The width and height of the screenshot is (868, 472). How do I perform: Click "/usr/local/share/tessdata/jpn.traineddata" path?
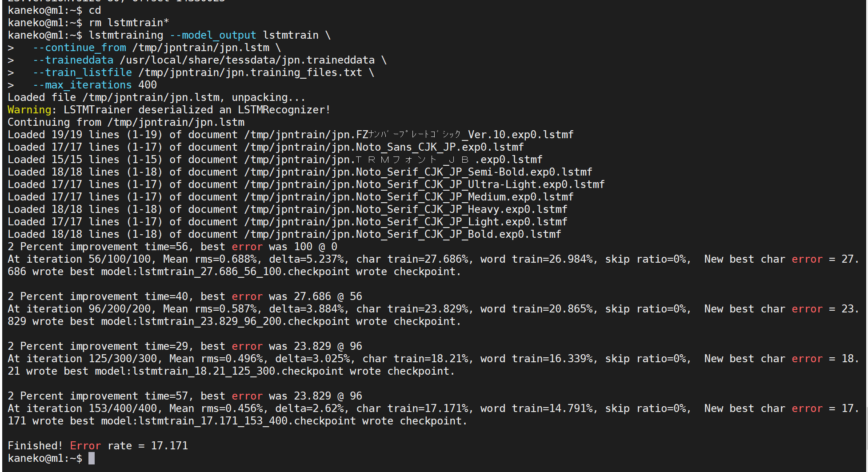coord(247,60)
